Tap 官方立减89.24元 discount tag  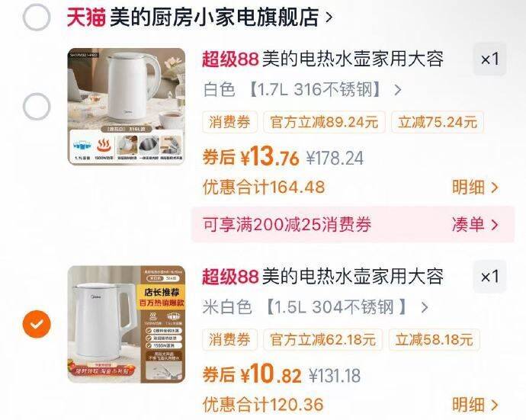pyautogui.click(x=325, y=122)
